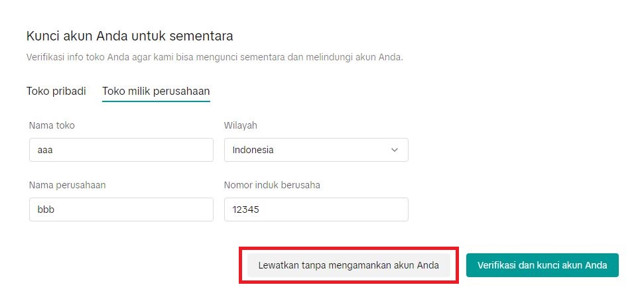Click the selected value Indonesia
Screen dimensions: 644x301
253,150
